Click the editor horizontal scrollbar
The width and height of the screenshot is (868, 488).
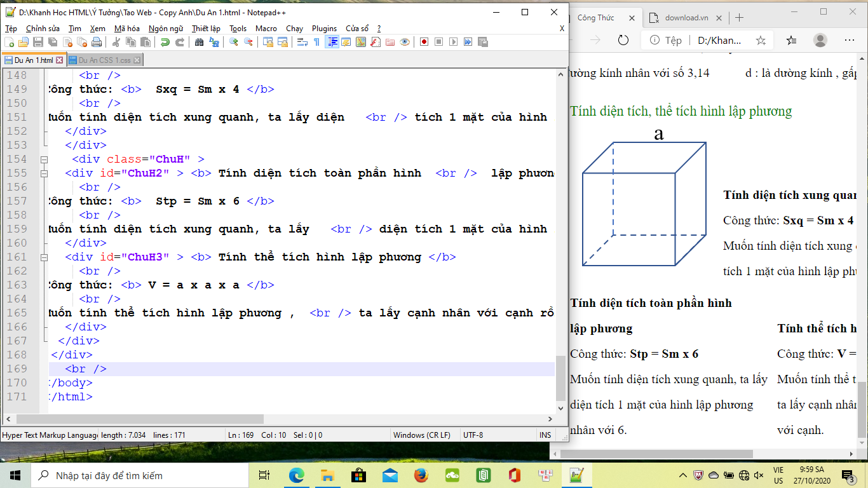[140, 419]
